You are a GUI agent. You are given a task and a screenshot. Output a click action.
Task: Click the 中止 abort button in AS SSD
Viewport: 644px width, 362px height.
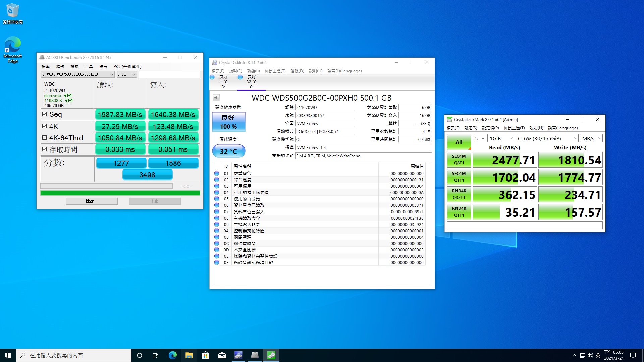(x=155, y=201)
